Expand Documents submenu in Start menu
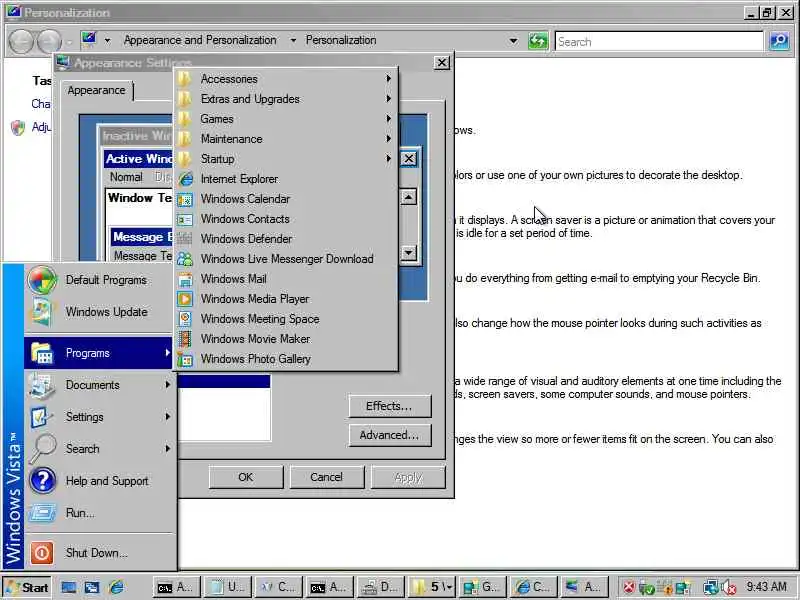The image size is (800, 600). (99, 385)
